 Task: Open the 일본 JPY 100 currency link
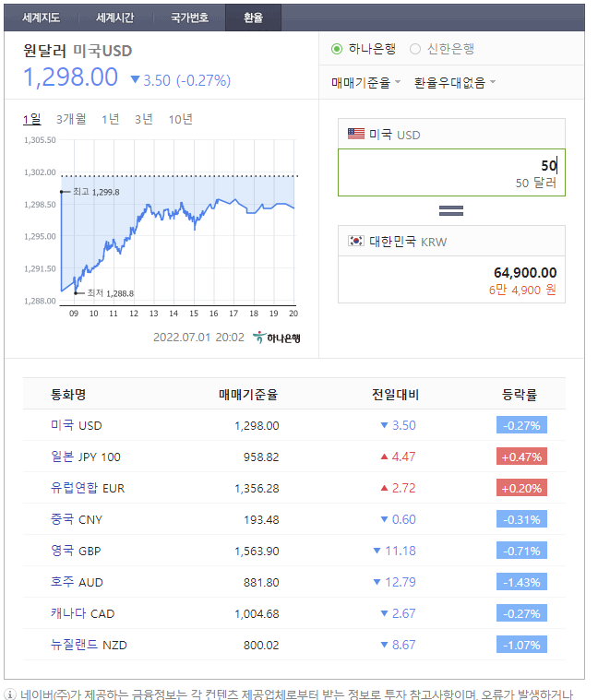coord(86,457)
